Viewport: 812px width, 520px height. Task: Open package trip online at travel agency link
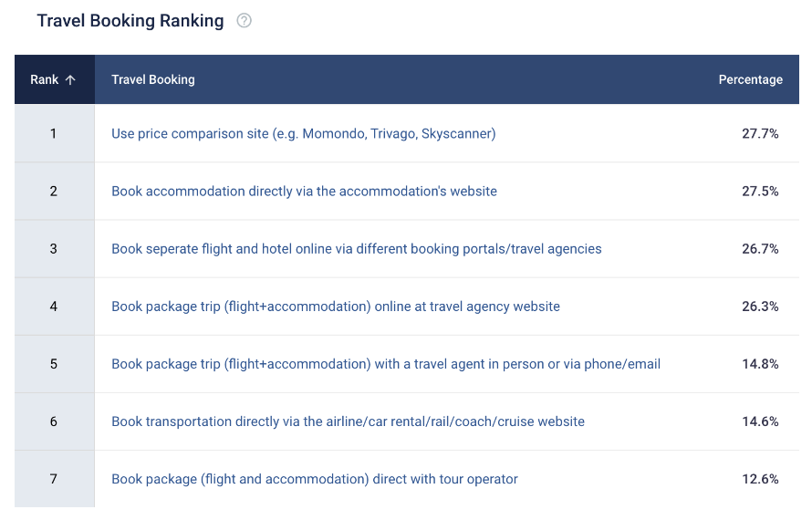tap(336, 307)
